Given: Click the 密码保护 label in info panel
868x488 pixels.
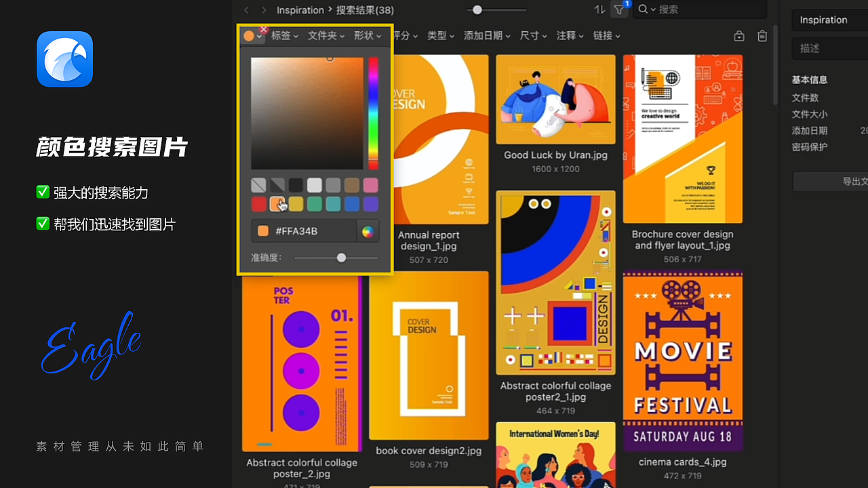Looking at the screenshot, I should 810,147.
